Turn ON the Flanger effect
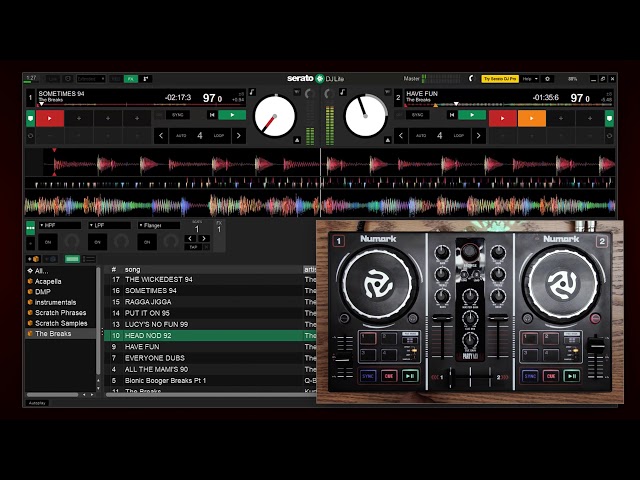Screen dimensions: 640x480 [147, 242]
